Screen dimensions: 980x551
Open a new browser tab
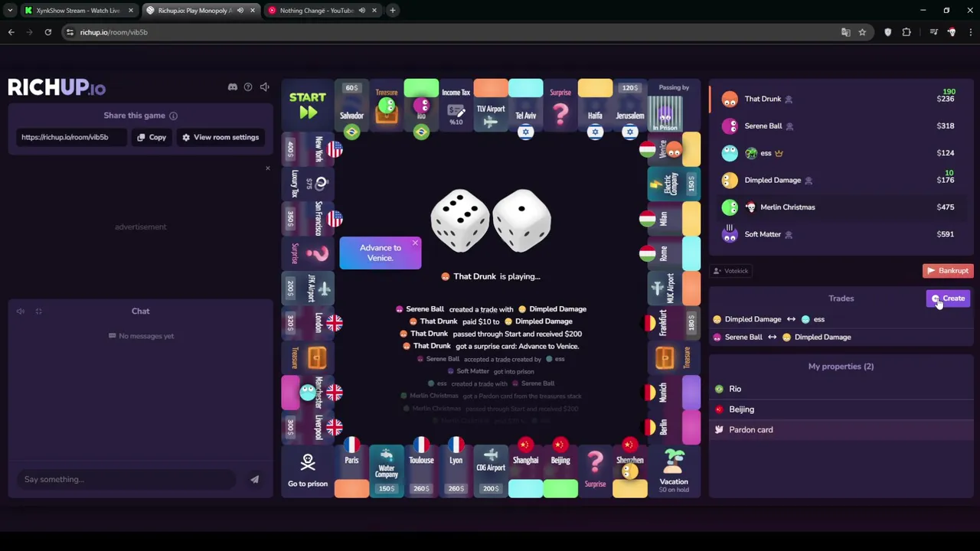pos(392,11)
